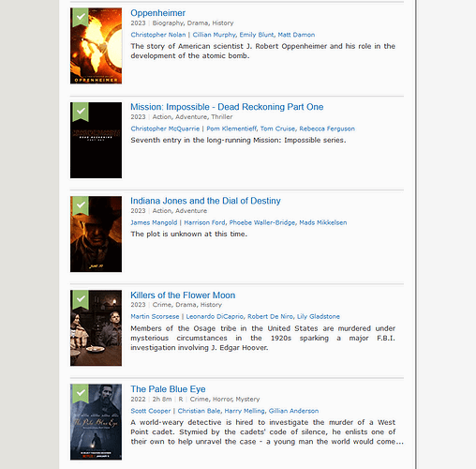The width and height of the screenshot is (476, 469).
Task: Open the Oppenheimer poster thumbnail
Action: [x=96, y=46]
